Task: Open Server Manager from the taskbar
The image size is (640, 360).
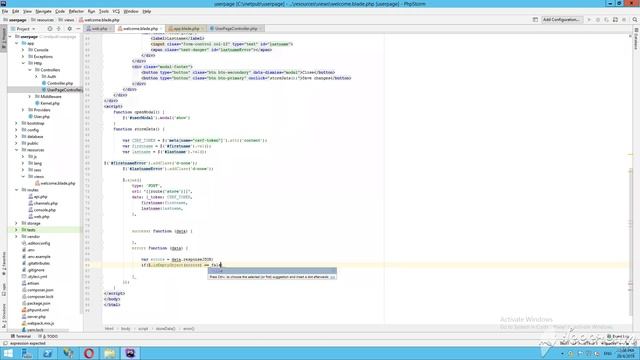Action: (27, 353)
